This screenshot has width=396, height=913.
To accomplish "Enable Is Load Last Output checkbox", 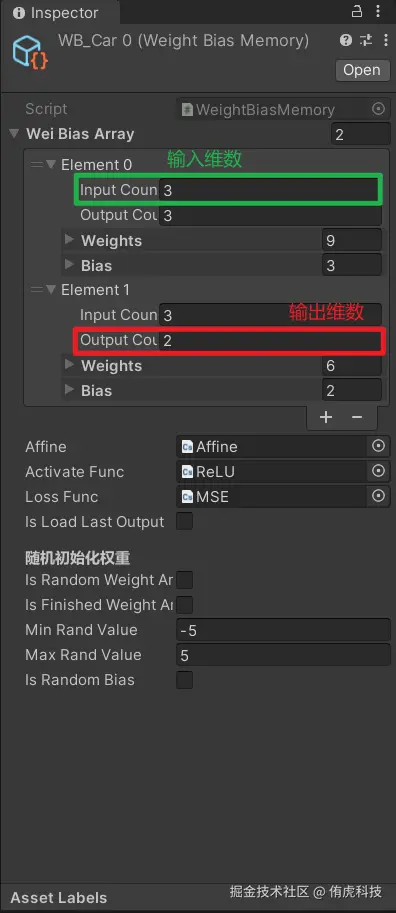I will 185,521.
